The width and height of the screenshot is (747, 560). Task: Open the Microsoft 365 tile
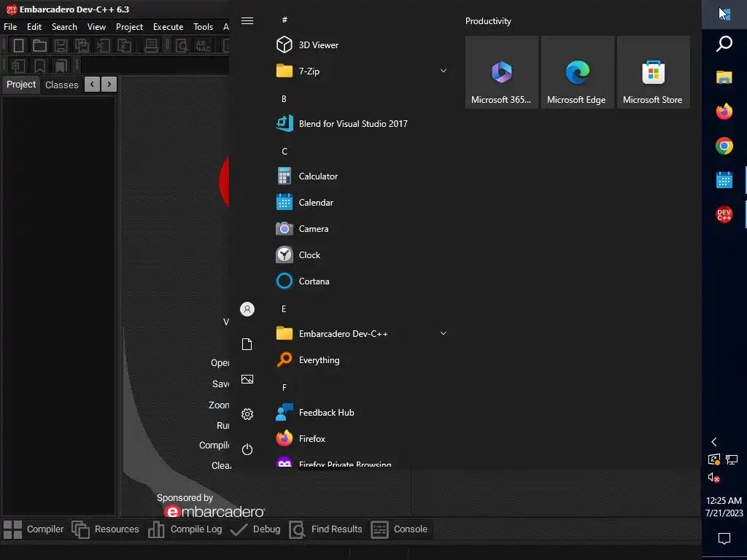502,72
